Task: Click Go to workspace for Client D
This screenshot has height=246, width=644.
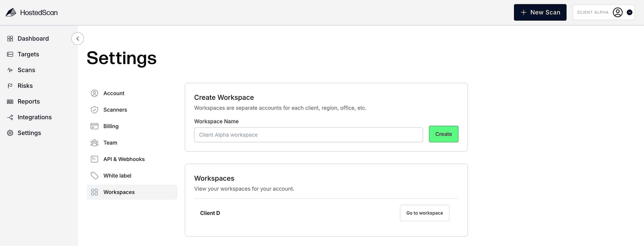Action: [x=424, y=213]
